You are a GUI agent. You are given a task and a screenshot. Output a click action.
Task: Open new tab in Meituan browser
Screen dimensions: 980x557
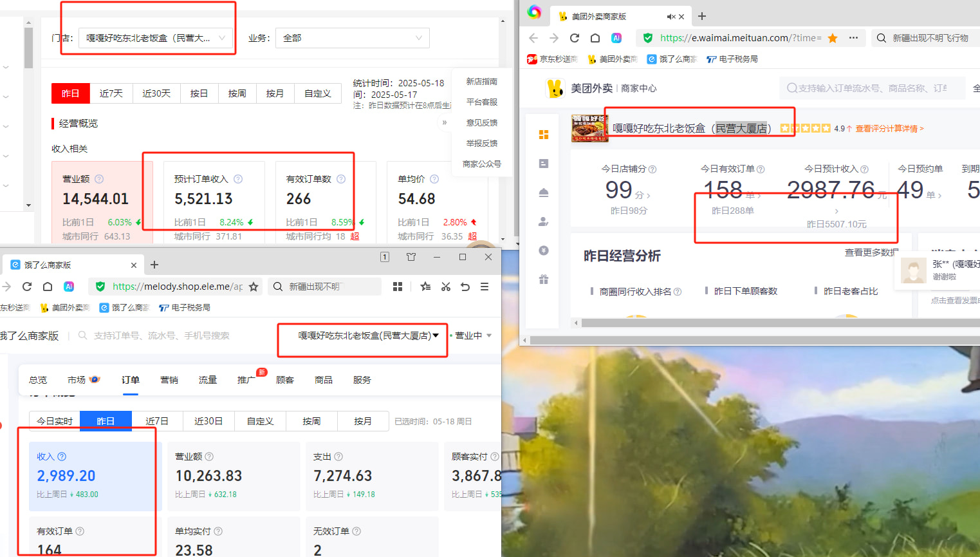click(702, 16)
